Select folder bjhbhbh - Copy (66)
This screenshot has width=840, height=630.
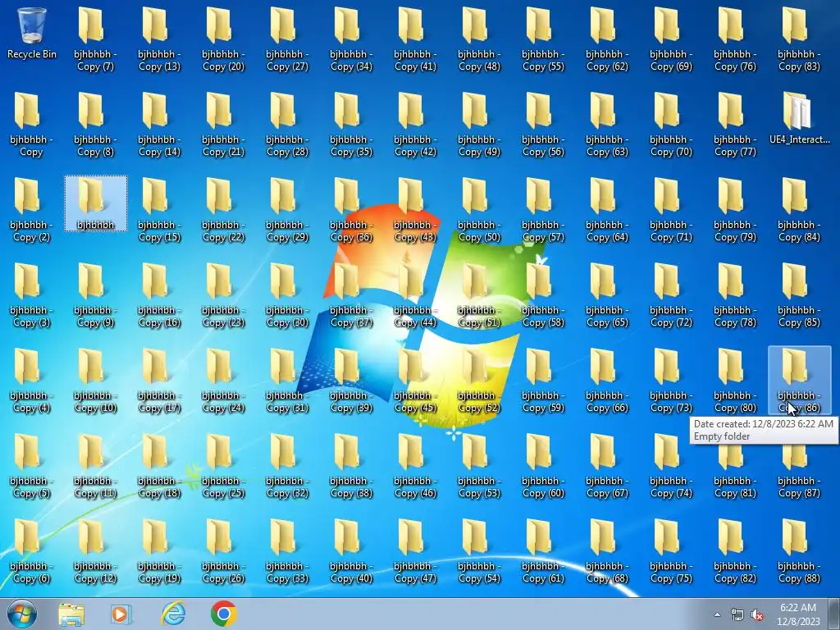[x=607, y=380]
